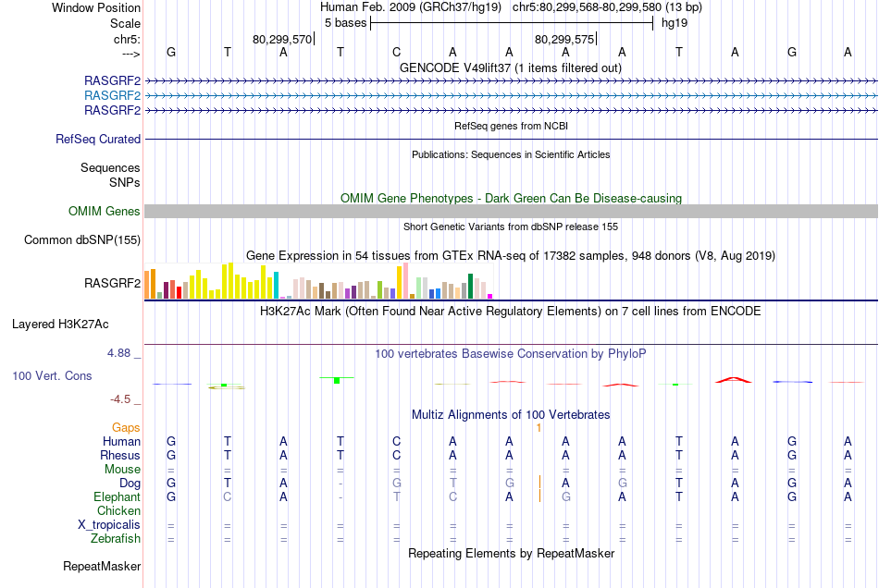
Task: Click the 100 Vert. Cons label
Action: (x=52, y=375)
